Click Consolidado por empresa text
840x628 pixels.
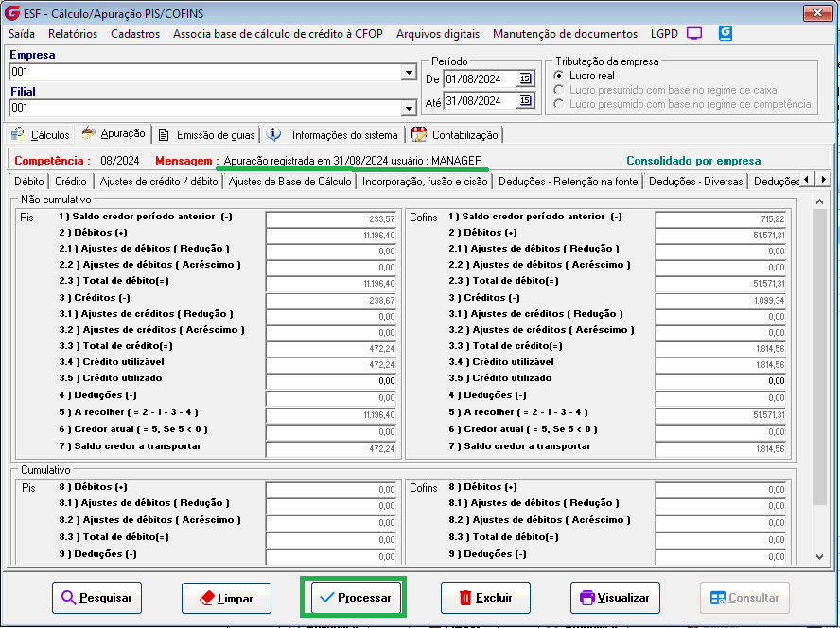[x=693, y=161]
